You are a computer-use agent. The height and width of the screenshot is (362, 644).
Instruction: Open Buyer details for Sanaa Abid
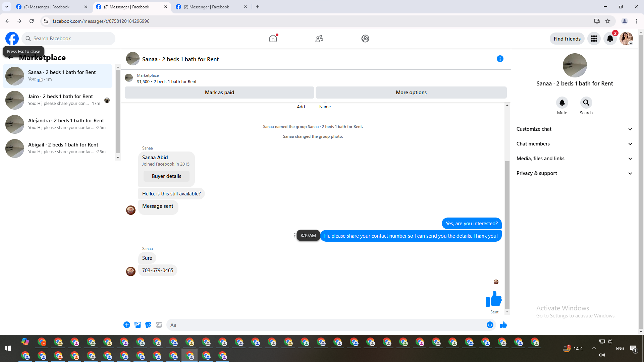[x=166, y=176]
